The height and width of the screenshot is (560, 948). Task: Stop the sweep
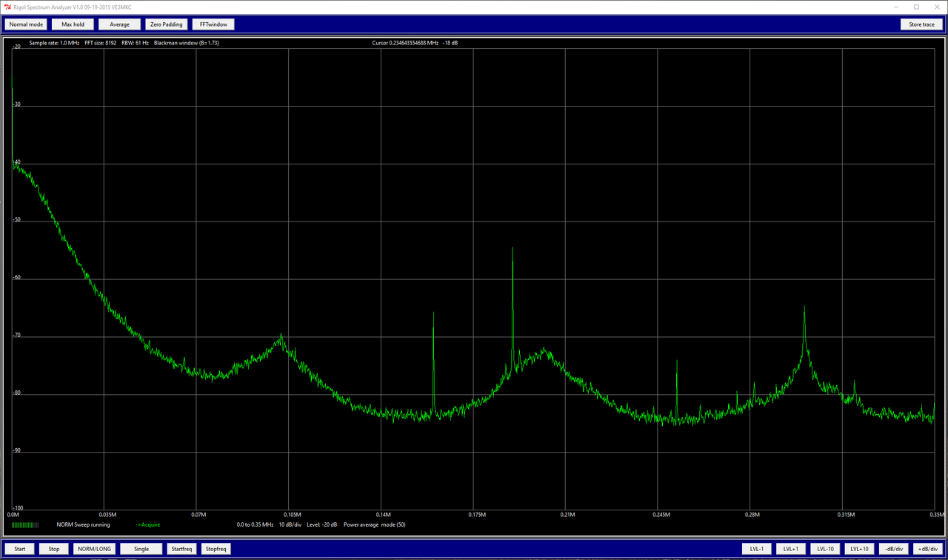[54, 549]
